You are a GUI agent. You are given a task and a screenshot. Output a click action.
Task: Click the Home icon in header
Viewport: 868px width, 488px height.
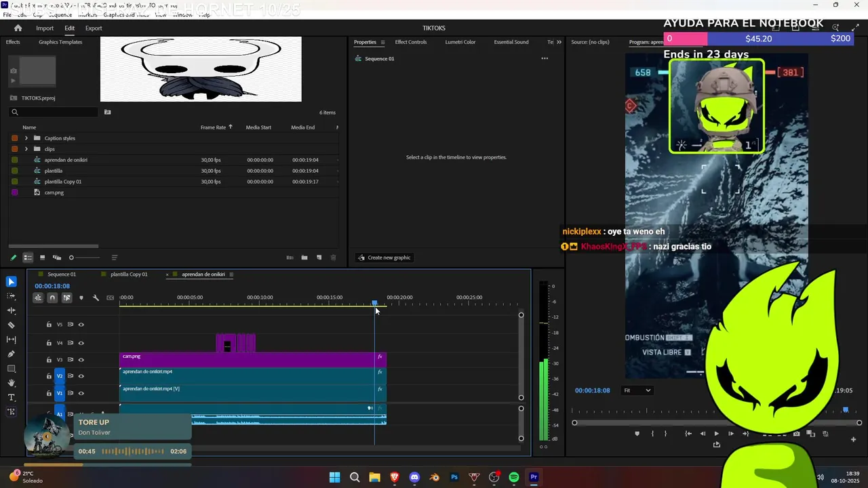pos(18,28)
